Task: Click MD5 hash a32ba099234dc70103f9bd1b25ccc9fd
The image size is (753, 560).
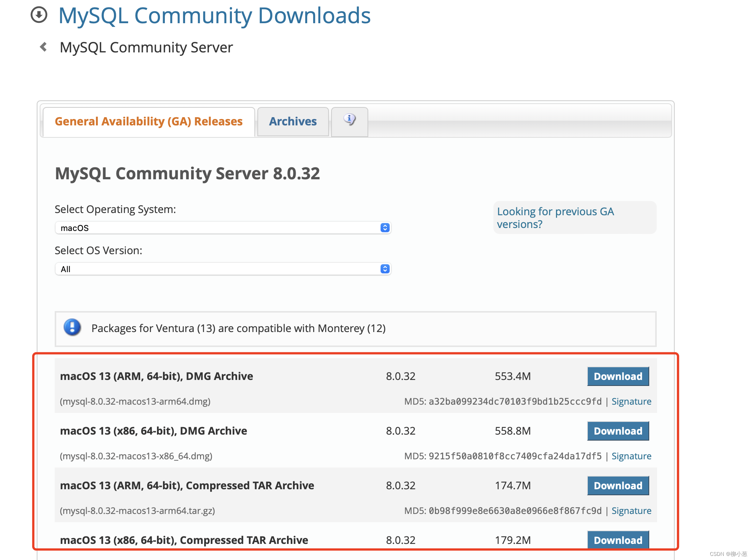Action: tap(515, 401)
